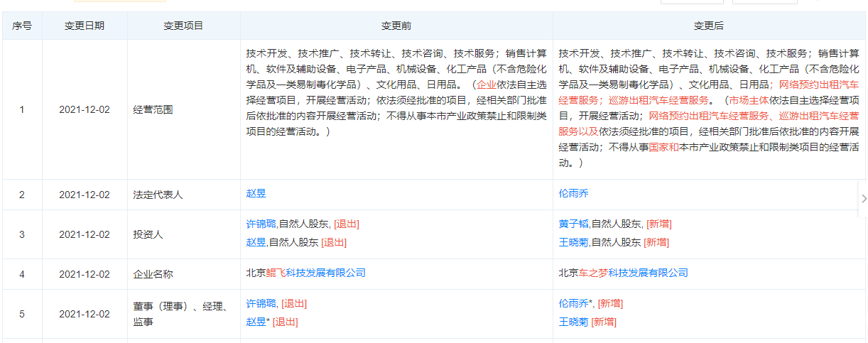
Task: Click 许锦璐 in the 董事、经理、监事 row
Action: tap(261, 303)
